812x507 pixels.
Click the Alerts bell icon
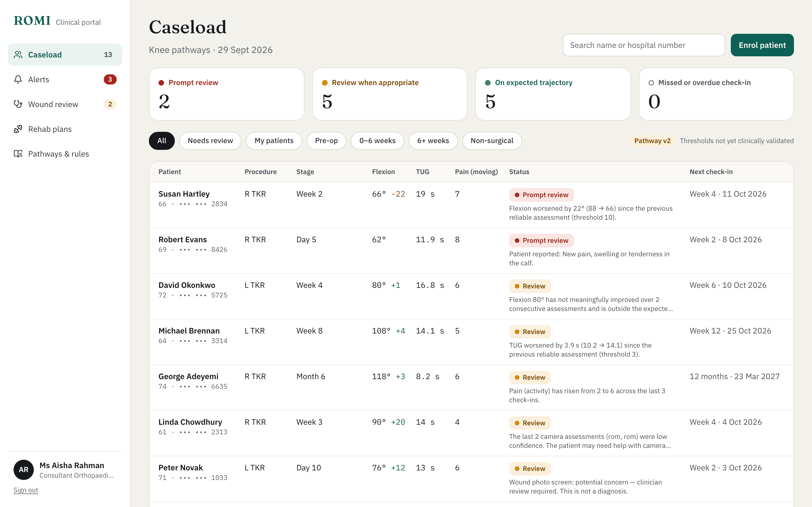[18, 79]
